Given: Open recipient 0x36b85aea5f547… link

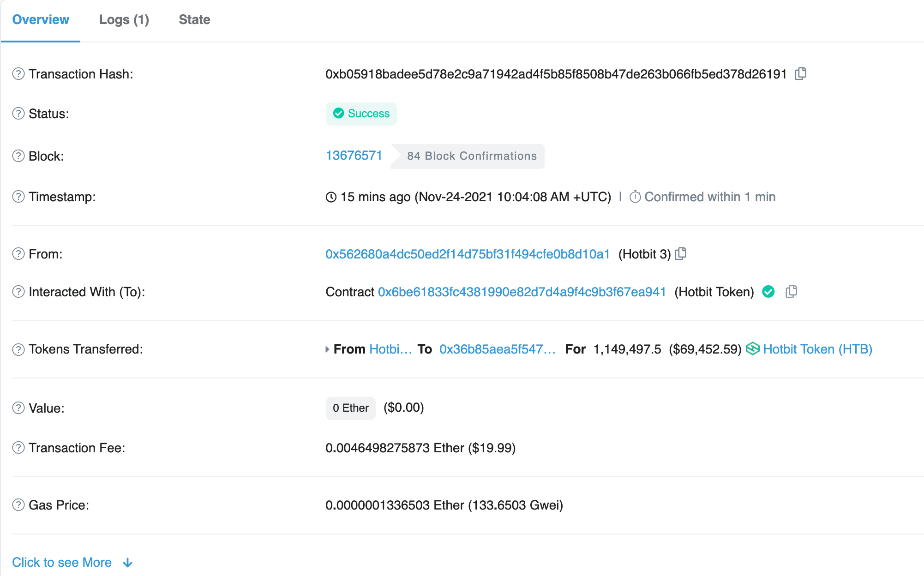Looking at the screenshot, I should [497, 349].
